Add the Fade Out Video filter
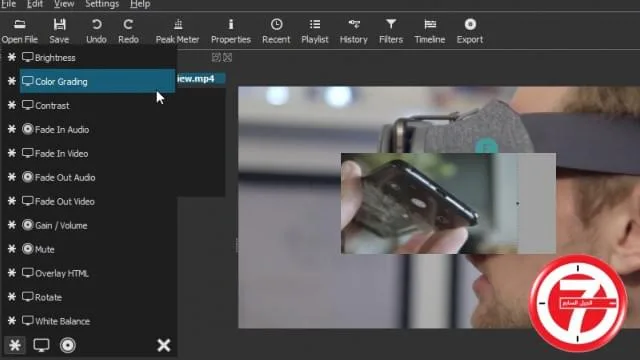 tap(98, 201)
